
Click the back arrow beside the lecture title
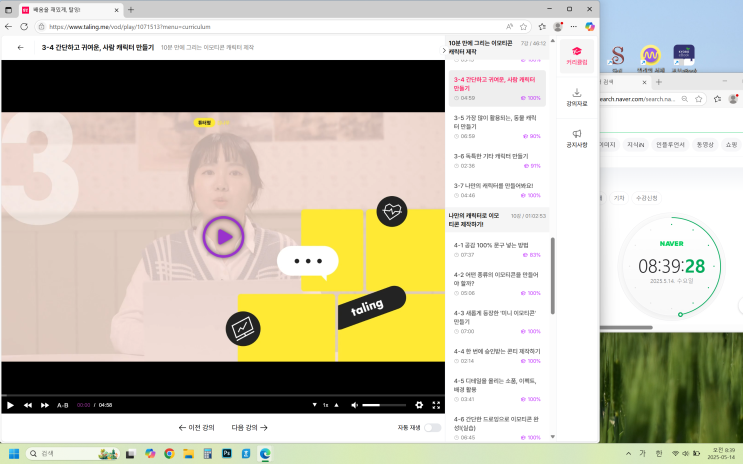pos(20,47)
